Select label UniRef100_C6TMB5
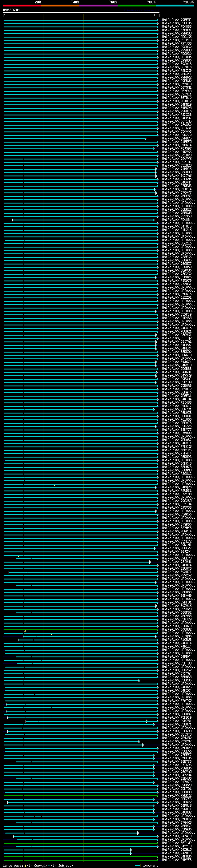This screenshot has height=868, width=197. (177, 57)
